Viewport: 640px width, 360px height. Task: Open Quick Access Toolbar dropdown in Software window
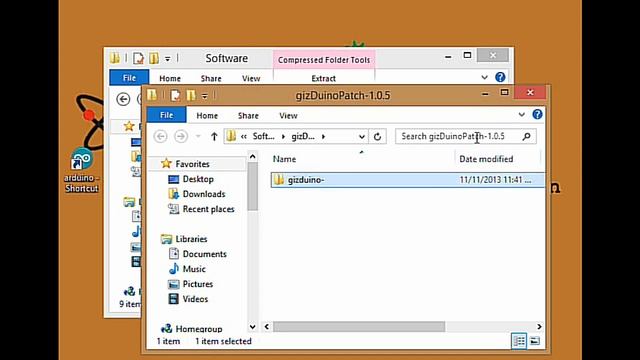(x=167, y=59)
